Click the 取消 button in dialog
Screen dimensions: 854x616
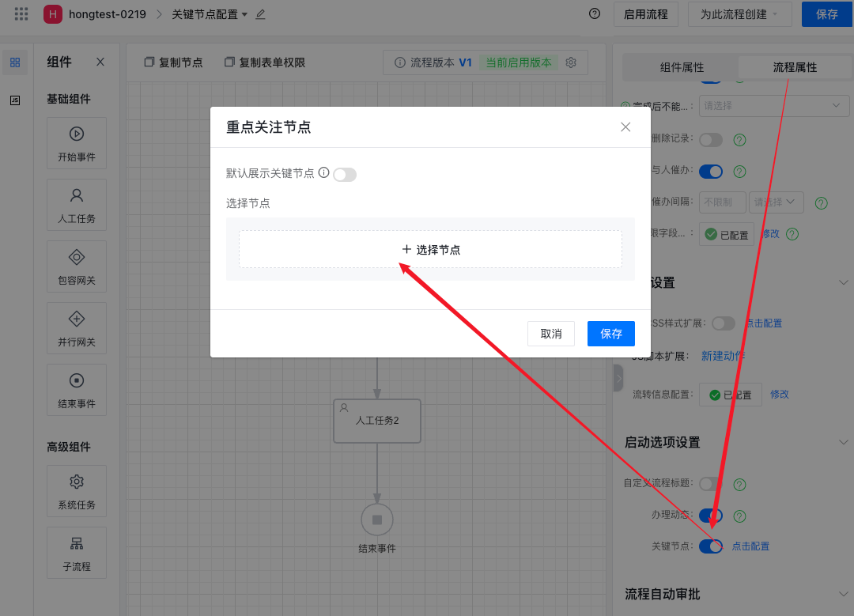(551, 334)
